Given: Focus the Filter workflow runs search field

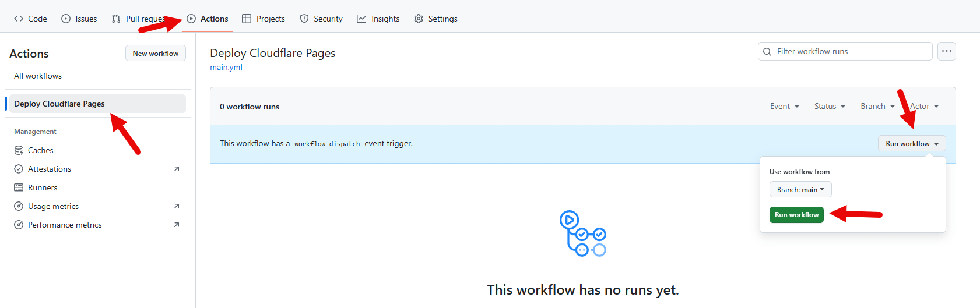Looking at the screenshot, I should point(845,51).
